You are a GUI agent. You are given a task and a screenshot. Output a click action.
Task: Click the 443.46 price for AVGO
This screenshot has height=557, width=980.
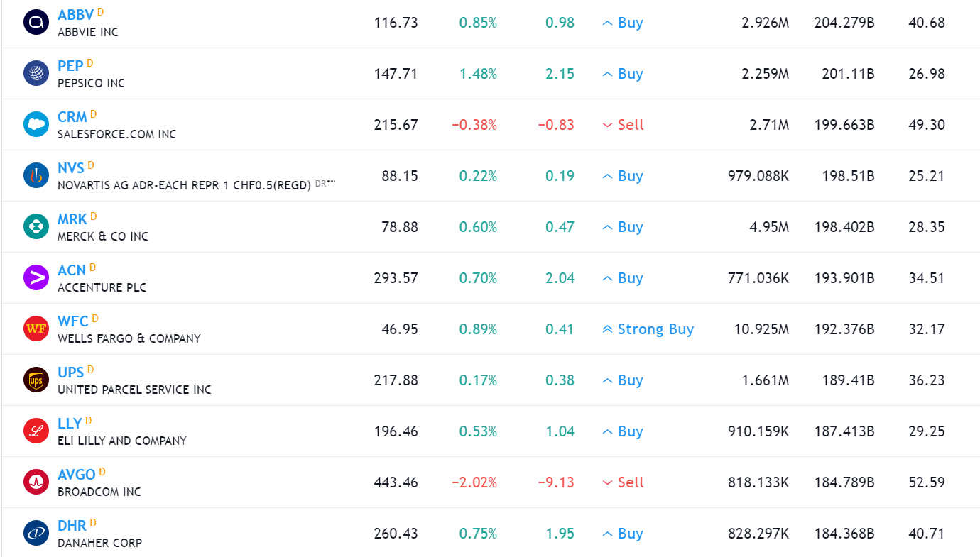click(396, 482)
